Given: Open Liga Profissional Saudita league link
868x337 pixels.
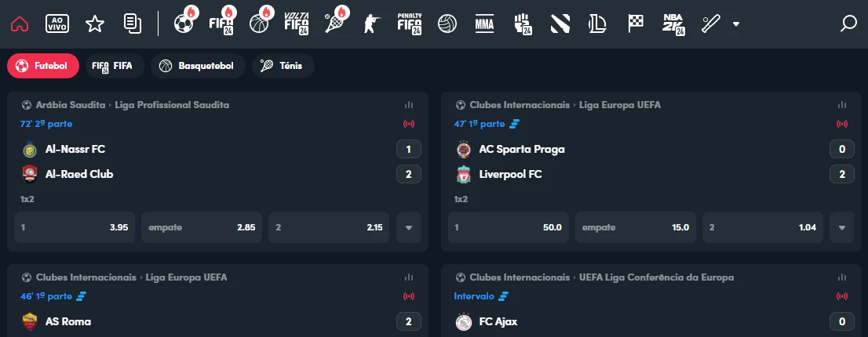Looking at the screenshot, I should tap(172, 104).
